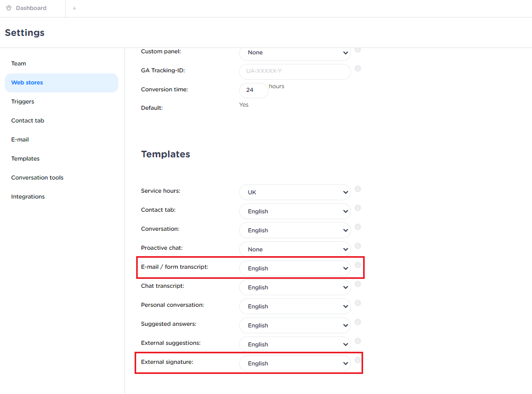Screen dimensions: 532x394
Task: Switch to the Templates section in the sidebar
Action: (25, 158)
